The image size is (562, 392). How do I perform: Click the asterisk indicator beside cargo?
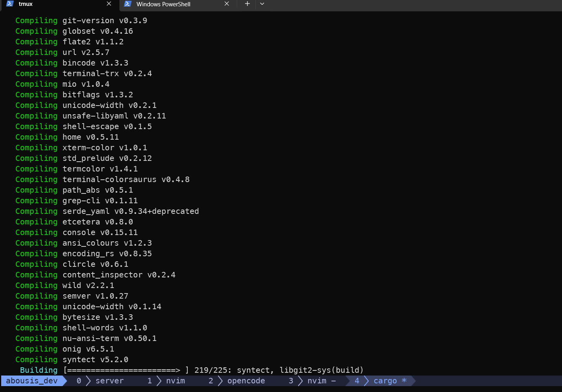click(404, 381)
